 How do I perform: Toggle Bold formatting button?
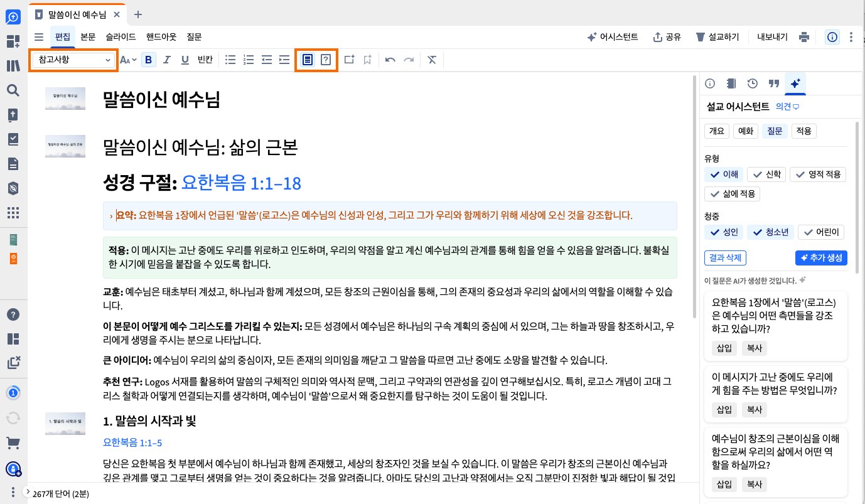149,60
